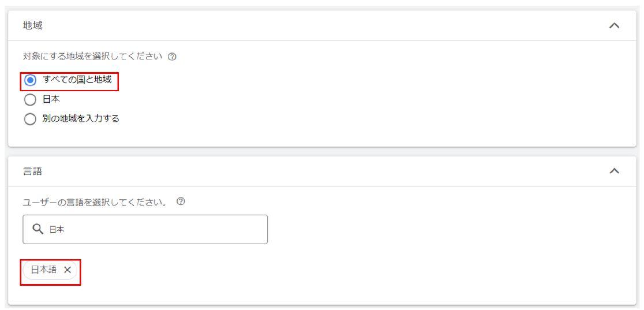Click help icon next to ユーザーの言語を選択してください
Image resolution: width=644 pixels, height=310 pixels.
tap(180, 201)
